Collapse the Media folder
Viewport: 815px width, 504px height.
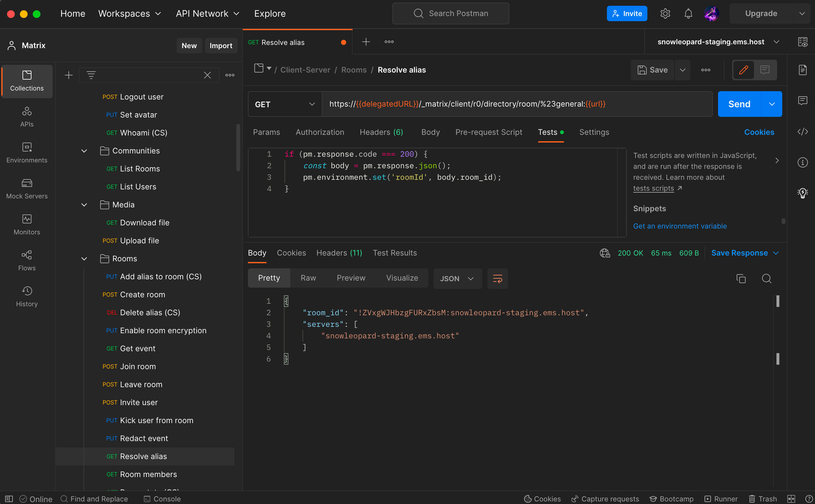pyautogui.click(x=84, y=205)
